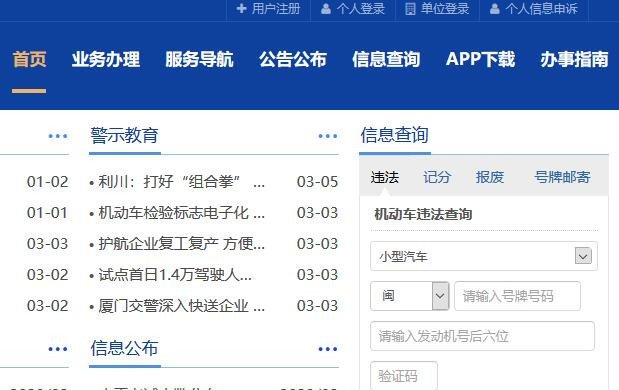Open the 个人登录 link
The height and width of the screenshot is (390, 619).
(360, 9)
